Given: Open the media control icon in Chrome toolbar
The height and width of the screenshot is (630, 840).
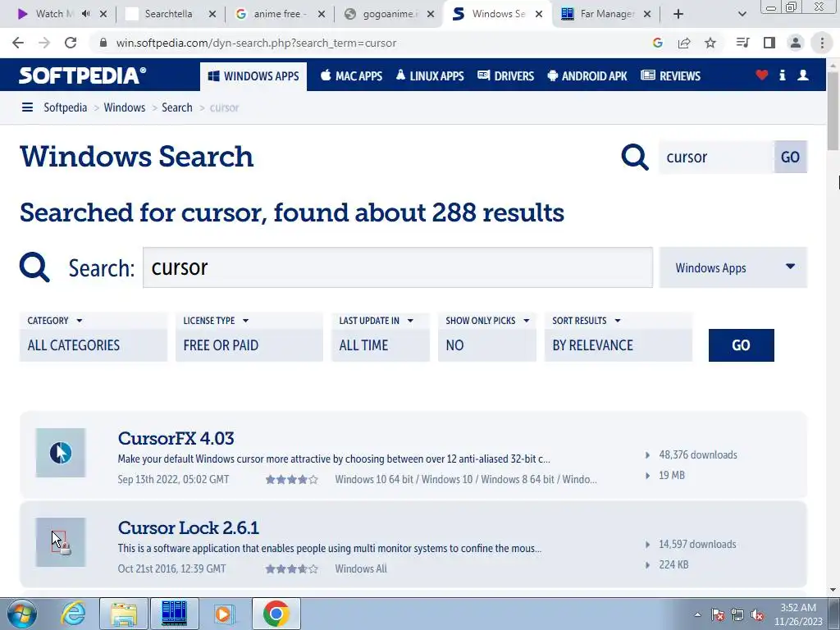Looking at the screenshot, I should 742,43.
